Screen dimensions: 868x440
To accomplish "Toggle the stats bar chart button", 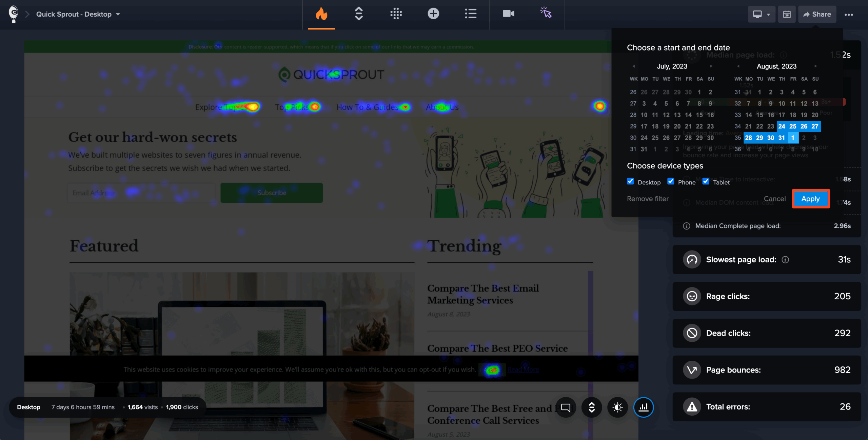I will click(644, 407).
